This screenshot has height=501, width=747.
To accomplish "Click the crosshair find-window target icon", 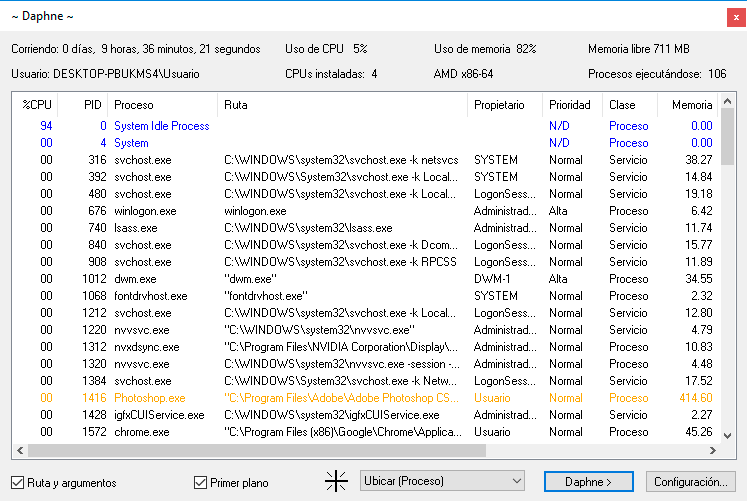I will [336, 481].
